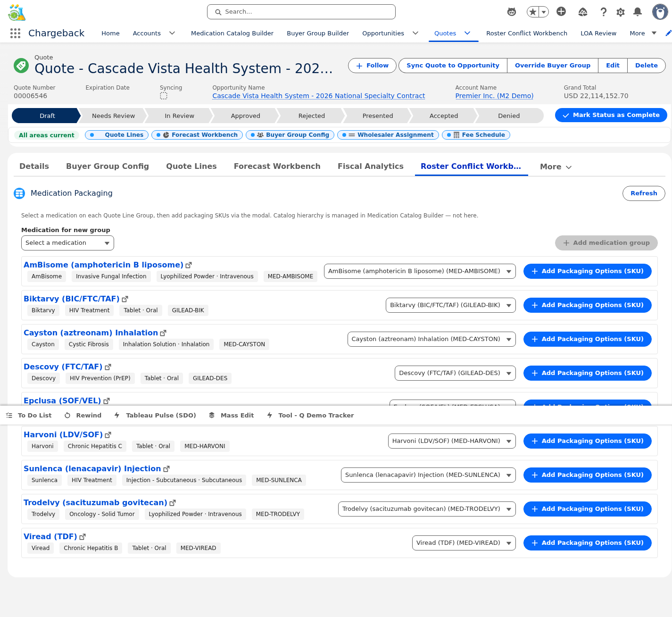
Task: Open the Cascade Vista Health System opportunity link
Action: (x=319, y=96)
